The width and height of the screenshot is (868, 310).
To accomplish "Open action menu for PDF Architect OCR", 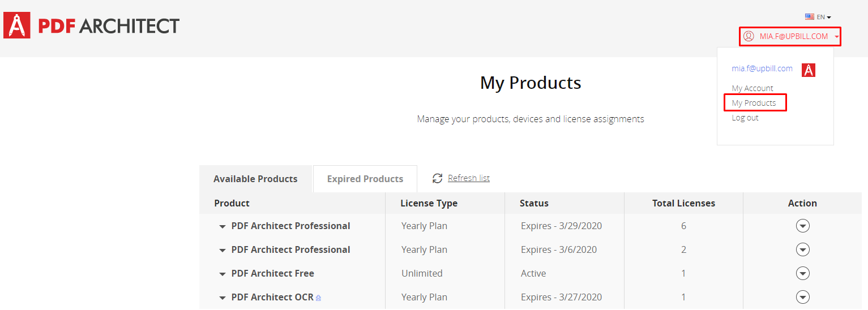I will (x=802, y=297).
